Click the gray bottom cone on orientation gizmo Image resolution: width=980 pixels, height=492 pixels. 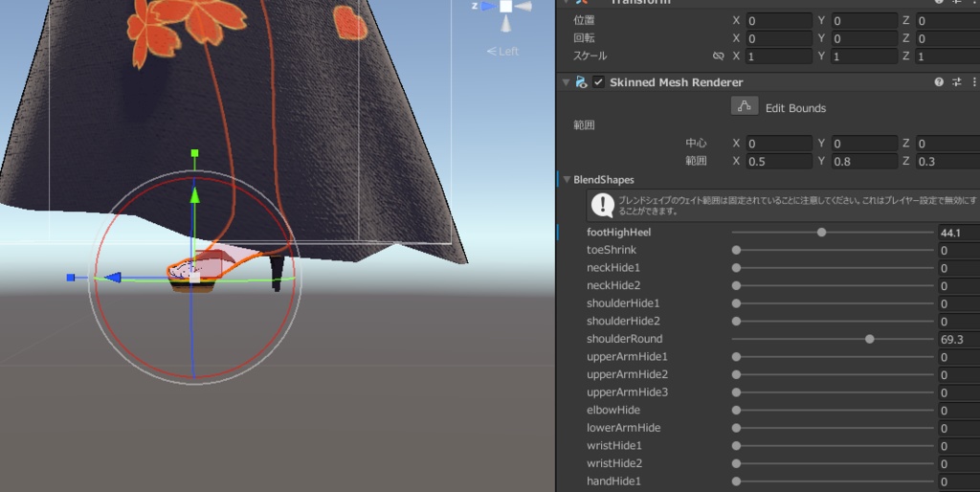coord(505,24)
